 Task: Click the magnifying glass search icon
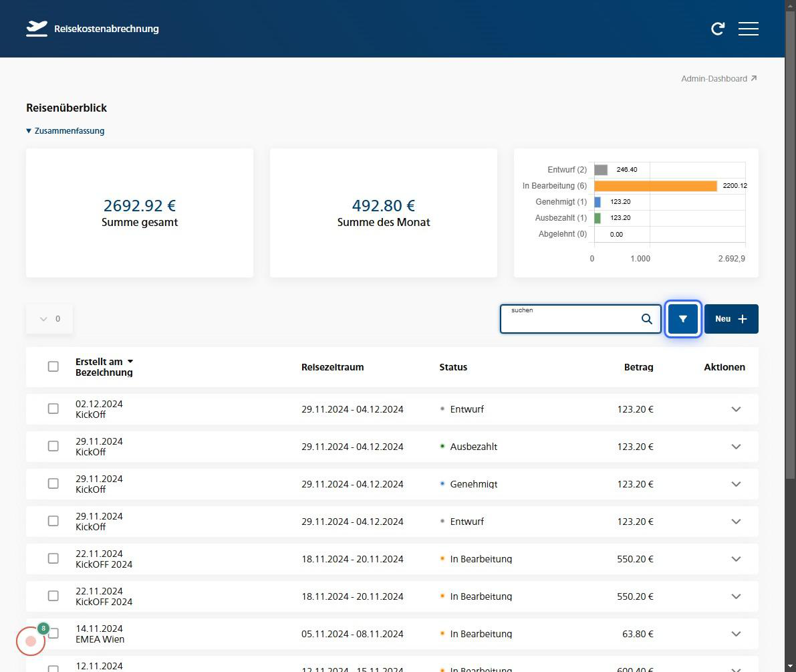click(646, 319)
